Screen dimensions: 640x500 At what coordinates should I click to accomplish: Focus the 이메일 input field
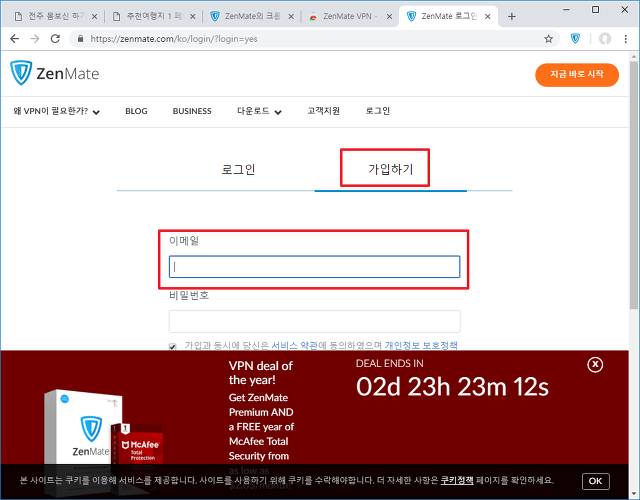[x=314, y=267]
